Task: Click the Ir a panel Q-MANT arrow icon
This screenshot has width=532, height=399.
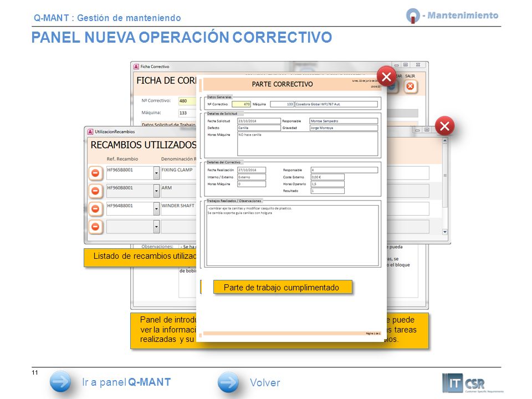Action: click(x=60, y=382)
